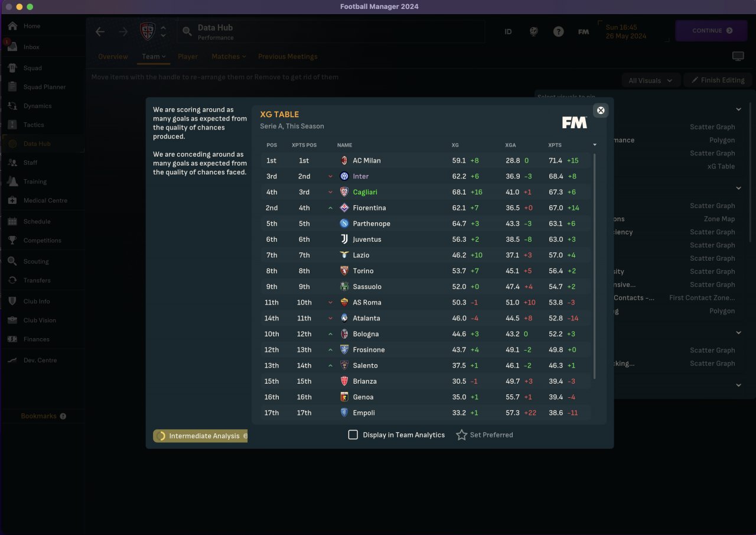Screen dimensions: 756x535
Task: Open the Cagliari team link
Action: pyautogui.click(x=365, y=192)
